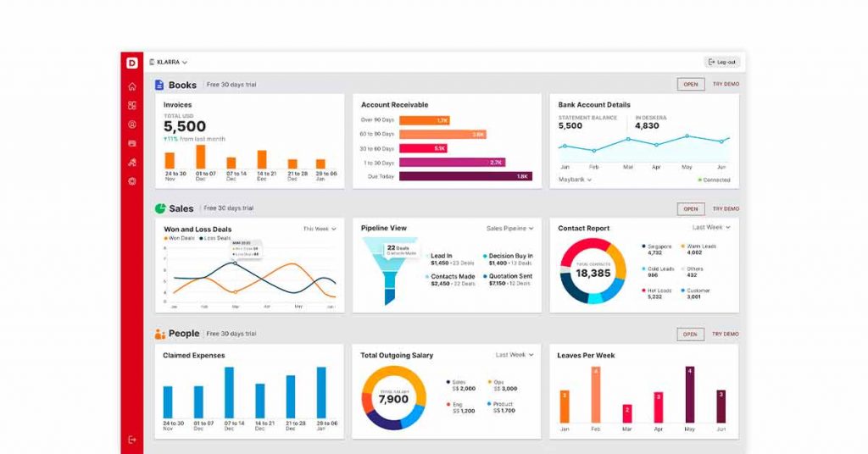Viewport: 868px width, 454px height.
Task: Click the Customer 3,001 legend entry
Action: (x=696, y=294)
